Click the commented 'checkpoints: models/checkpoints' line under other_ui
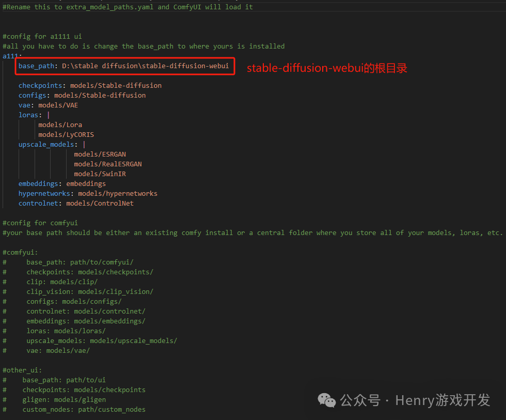The image size is (506, 420). pos(84,390)
